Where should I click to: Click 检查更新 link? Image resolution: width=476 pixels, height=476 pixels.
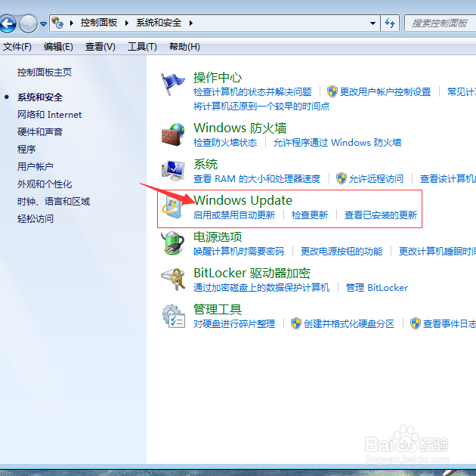[310, 215]
